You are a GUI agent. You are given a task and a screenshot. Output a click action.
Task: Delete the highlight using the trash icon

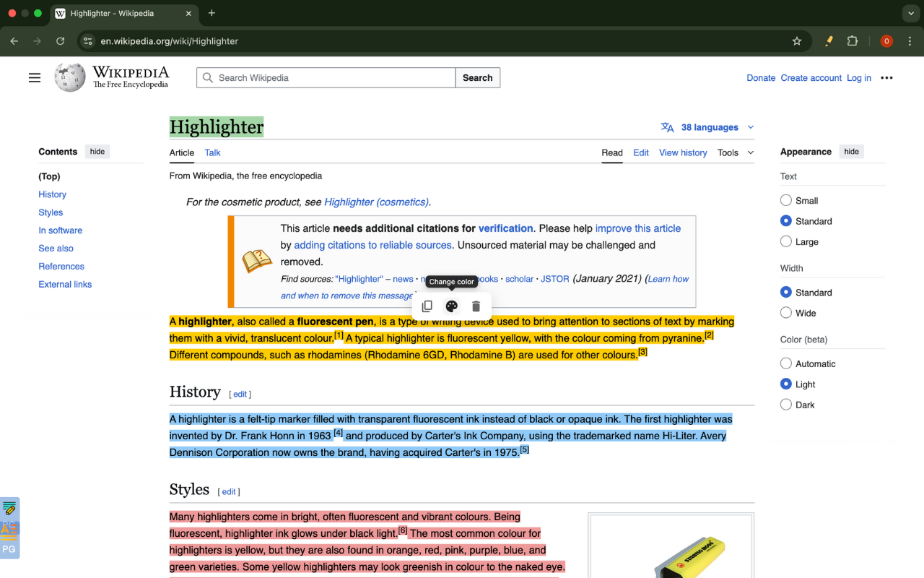pyautogui.click(x=476, y=306)
